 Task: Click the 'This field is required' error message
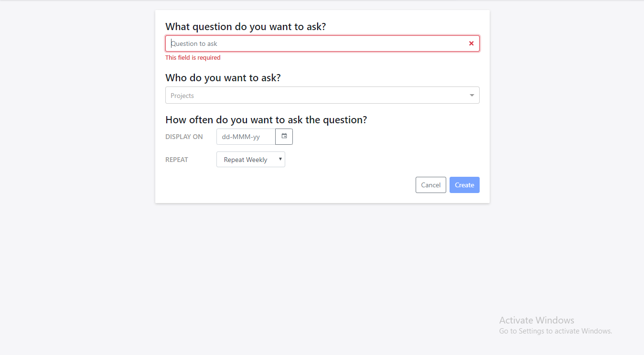(x=193, y=58)
